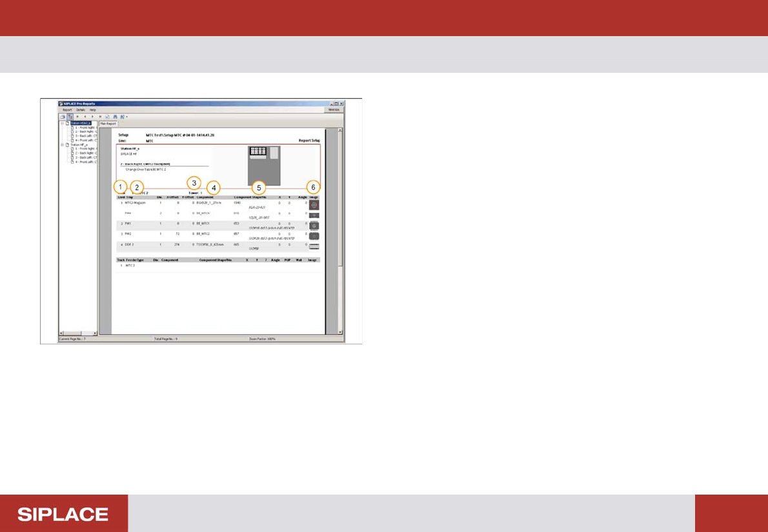The height and width of the screenshot is (532, 768).
Task: Click the zoom toolbar icon
Action: [x=122, y=117]
